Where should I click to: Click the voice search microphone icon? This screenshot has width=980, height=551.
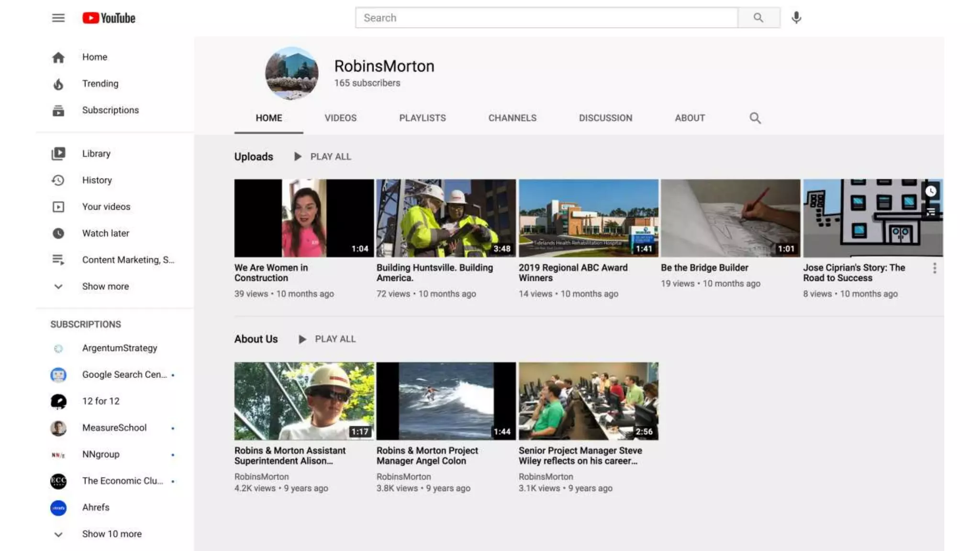(x=796, y=18)
